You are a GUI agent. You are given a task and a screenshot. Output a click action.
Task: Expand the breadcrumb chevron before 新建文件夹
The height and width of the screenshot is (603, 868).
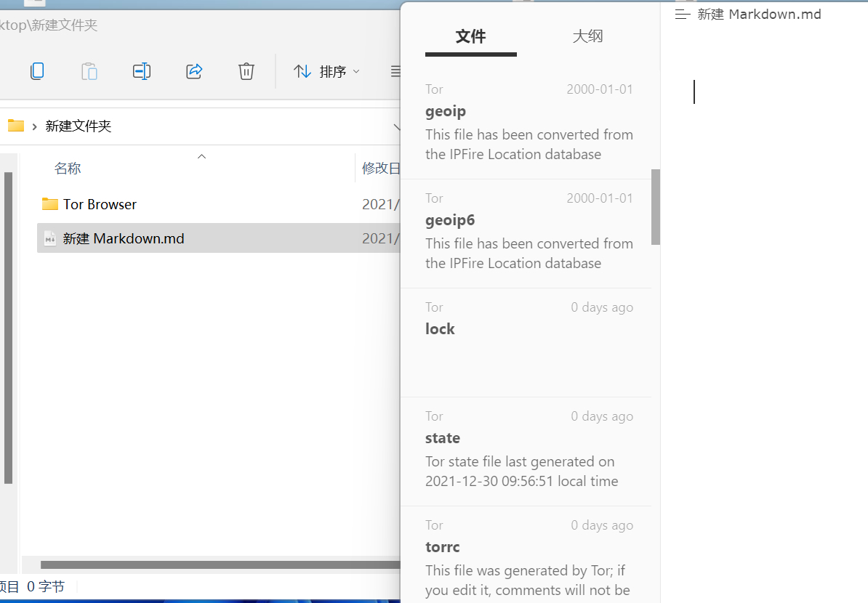(34, 126)
